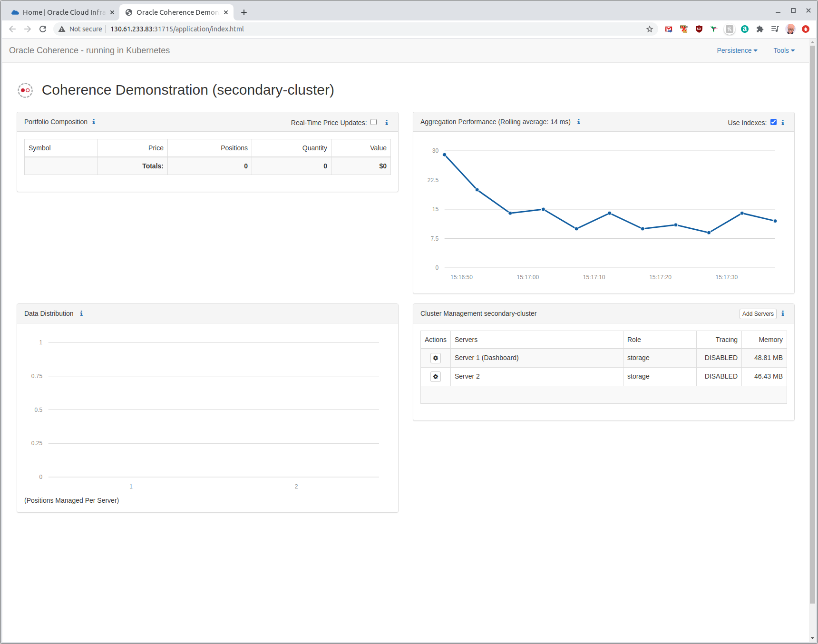Open a new browser tab
This screenshot has width=818, height=644.
pos(244,12)
